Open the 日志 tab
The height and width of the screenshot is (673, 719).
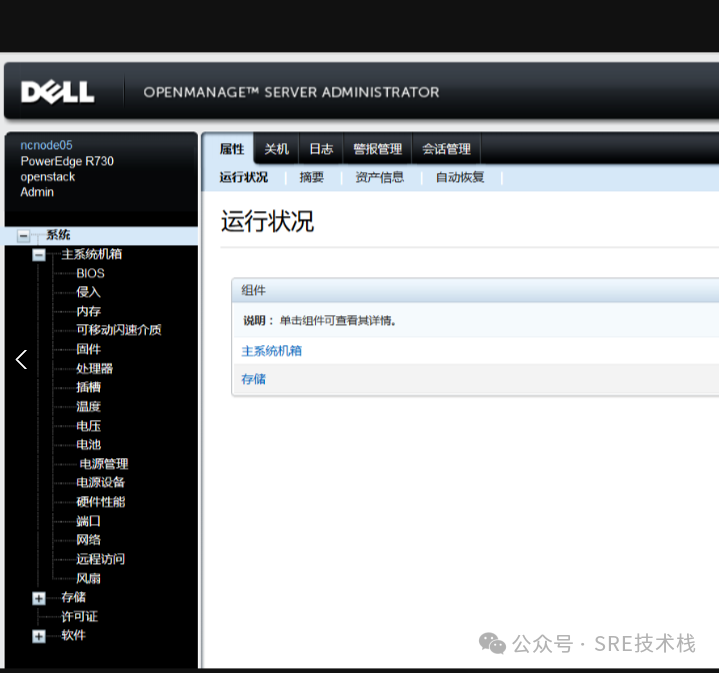pyautogui.click(x=321, y=149)
